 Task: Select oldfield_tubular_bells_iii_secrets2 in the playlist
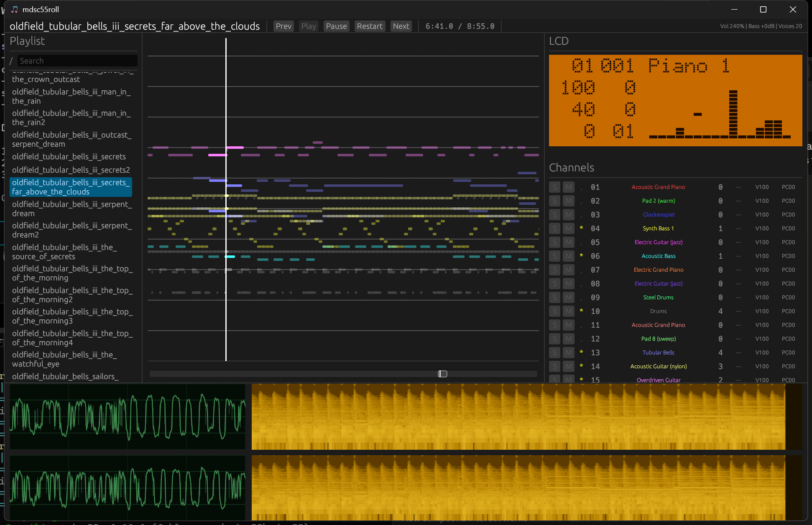point(71,170)
